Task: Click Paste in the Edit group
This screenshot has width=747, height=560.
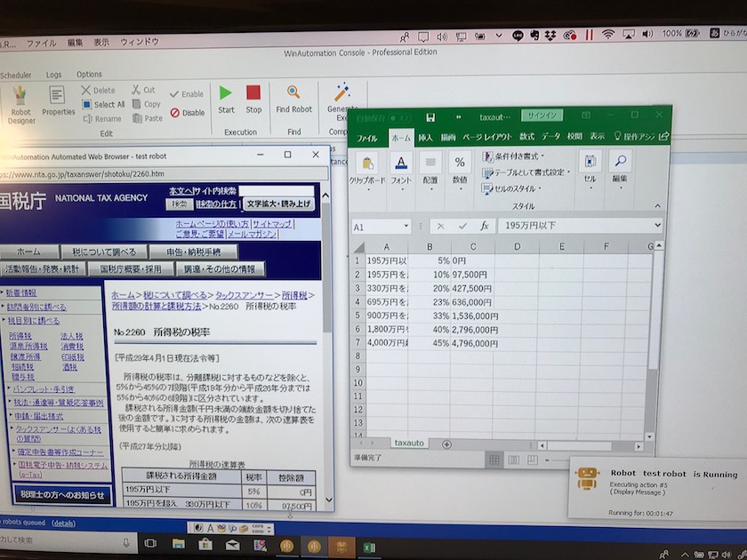Action: tap(148, 118)
